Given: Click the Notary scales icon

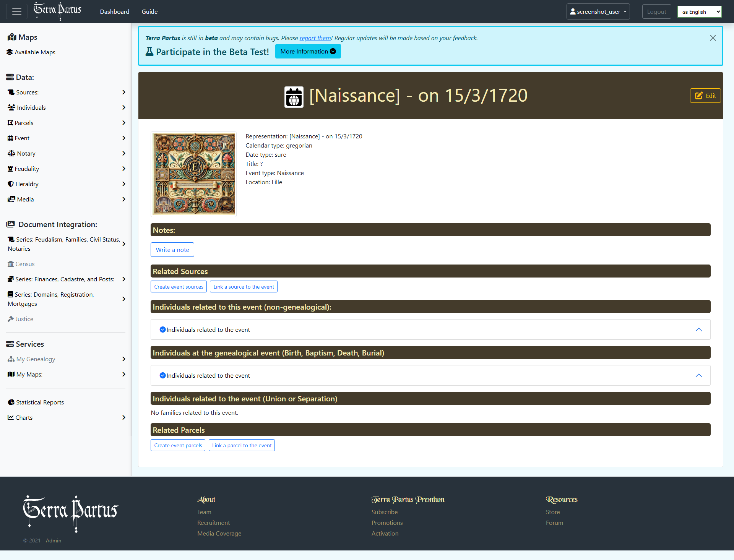Looking at the screenshot, I should 11,153.
